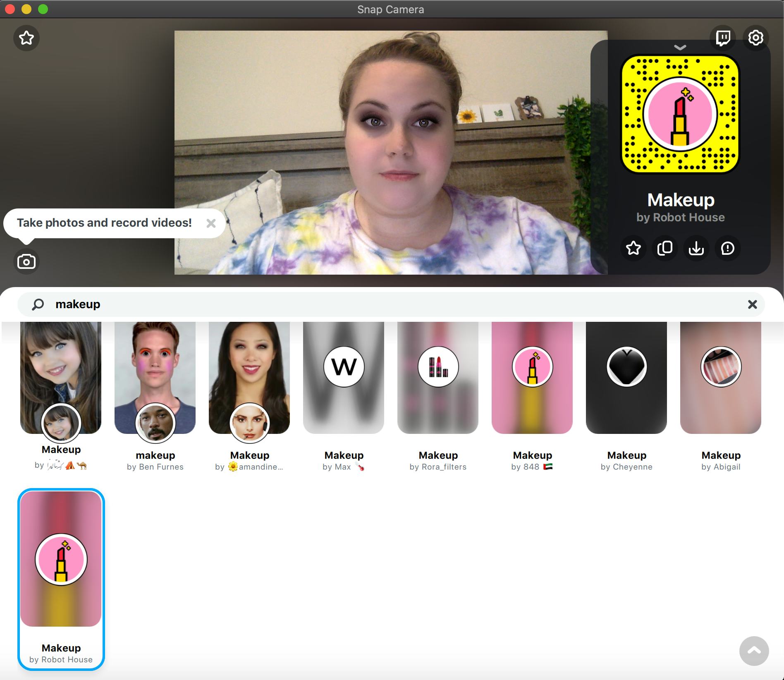Collapse the Makeup lens detail panel
Viewport: 784px width, 680px height.
[x=679, y=47]
